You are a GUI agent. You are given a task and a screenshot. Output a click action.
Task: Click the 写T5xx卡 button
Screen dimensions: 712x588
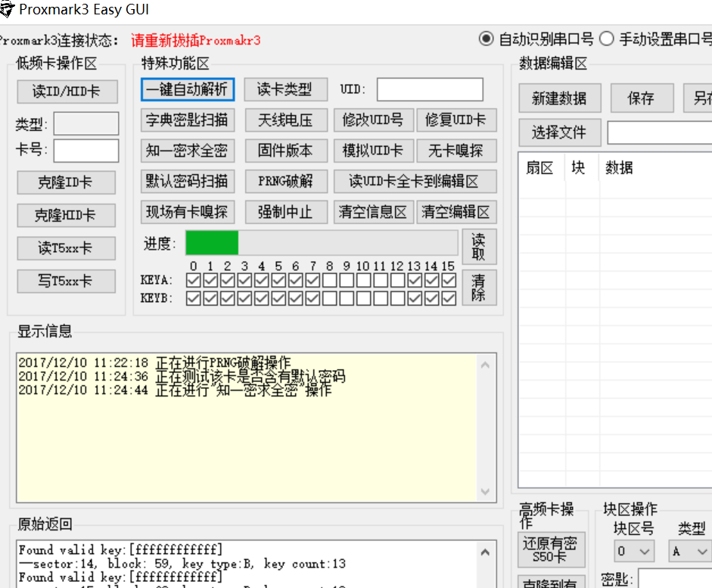tap(67, 281)
